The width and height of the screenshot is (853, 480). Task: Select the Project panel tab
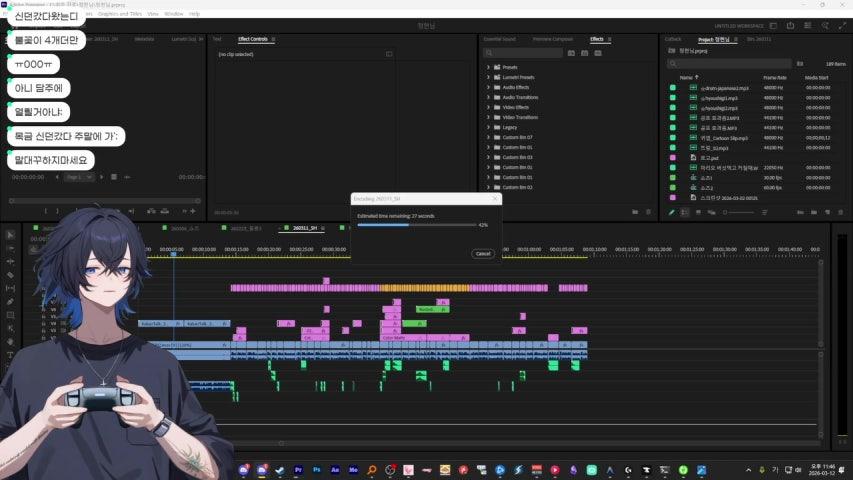click(714, 40)
